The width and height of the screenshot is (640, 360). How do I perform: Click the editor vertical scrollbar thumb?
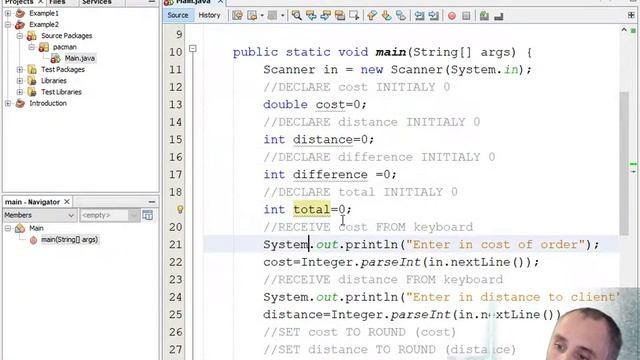click(x=624, y=163)
